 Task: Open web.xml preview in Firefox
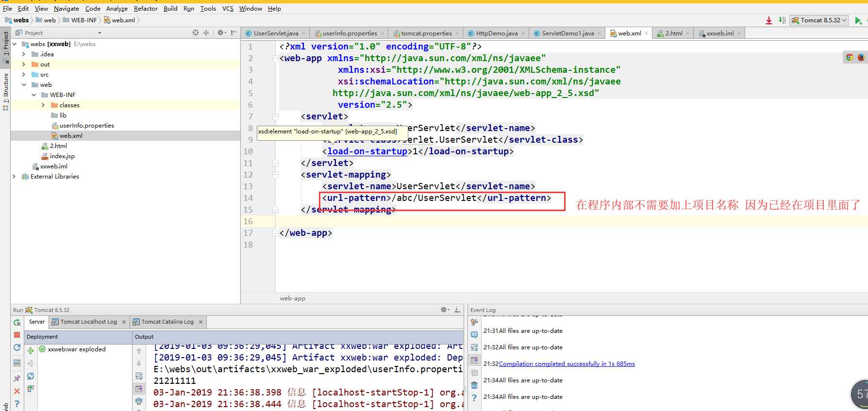click(x=861, y=57)
